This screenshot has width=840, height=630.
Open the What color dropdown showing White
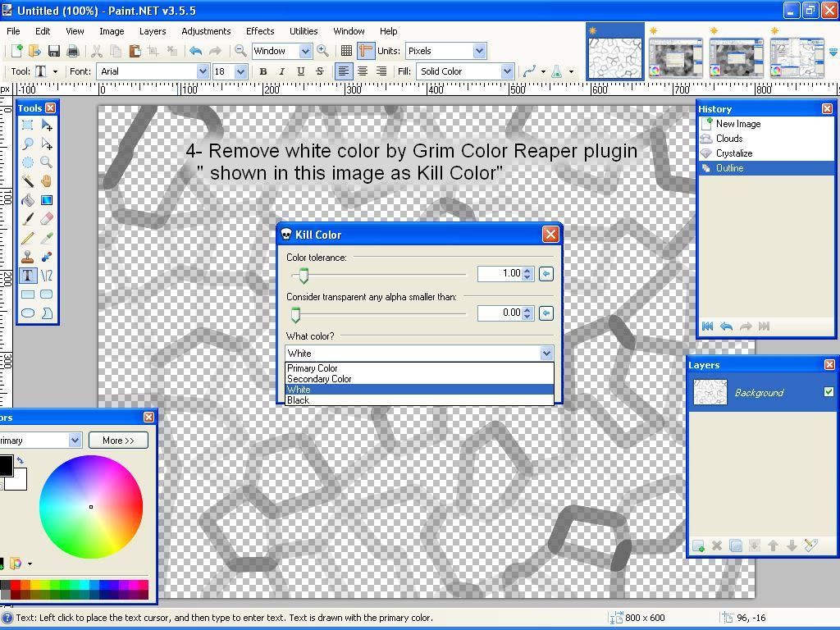click(x=546, y=353)
